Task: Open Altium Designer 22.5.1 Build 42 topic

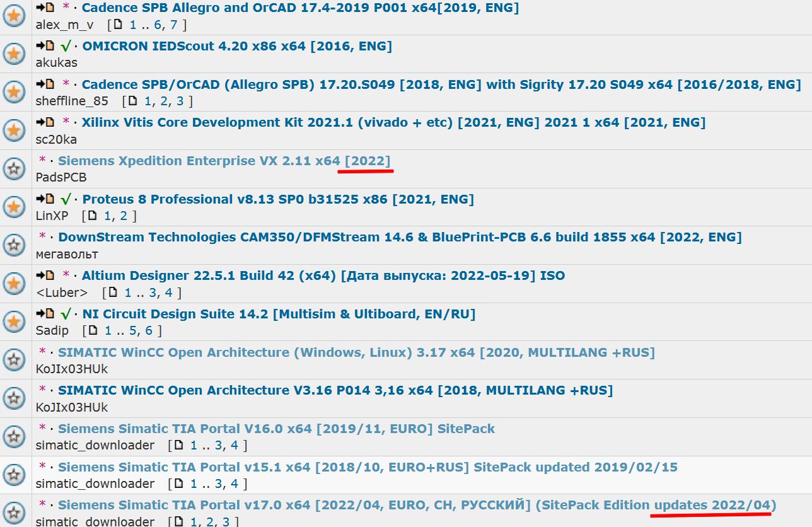Action: (323, 275)
